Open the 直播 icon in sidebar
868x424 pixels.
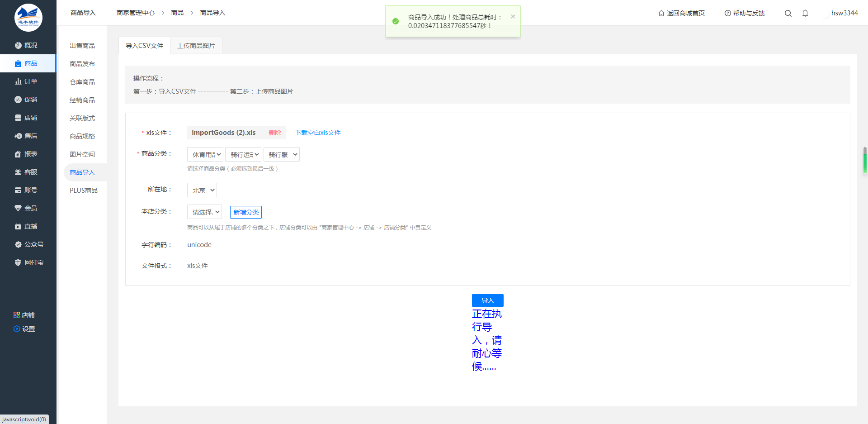18,226
